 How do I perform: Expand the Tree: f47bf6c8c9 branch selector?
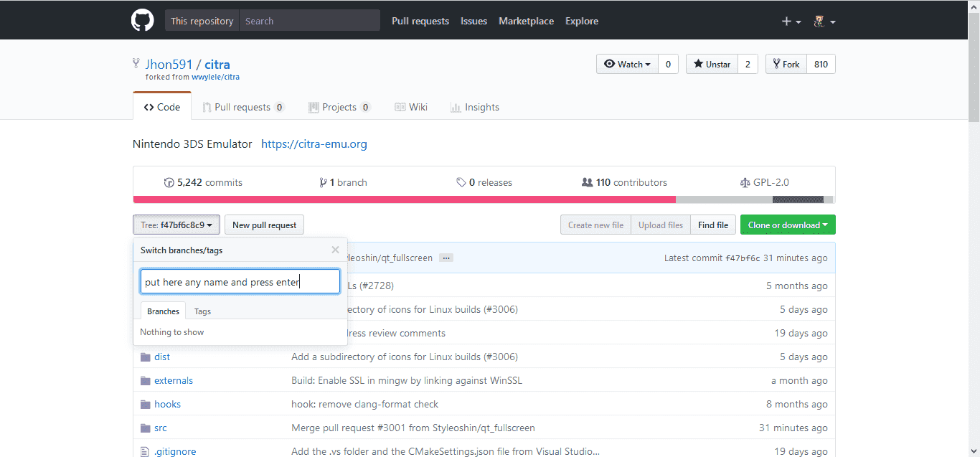tap(176, 225)
